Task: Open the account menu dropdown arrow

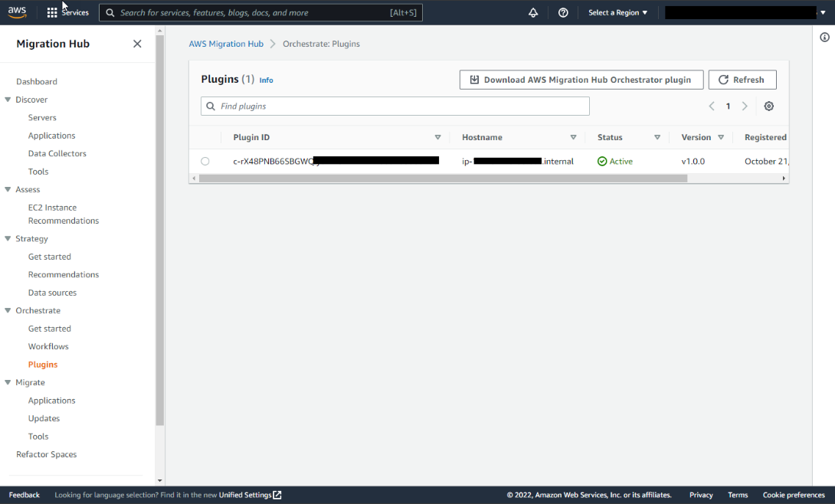Action: coord(823,13)
